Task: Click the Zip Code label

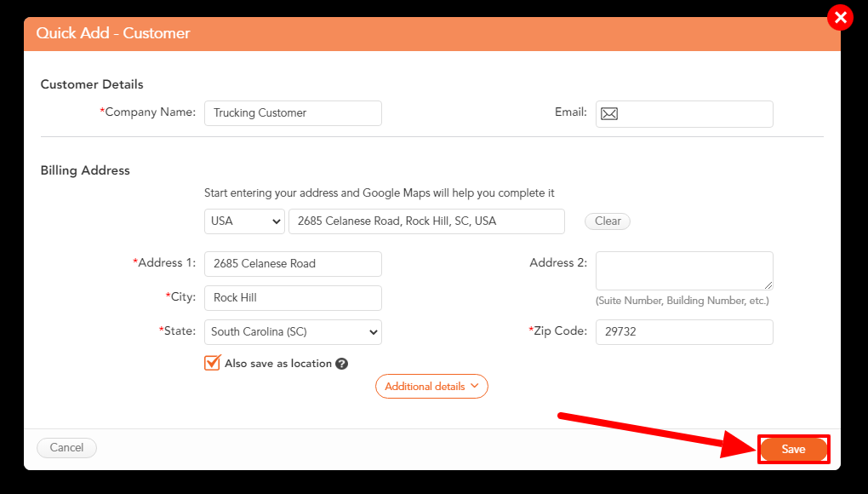Action: [x=558, y=331]
